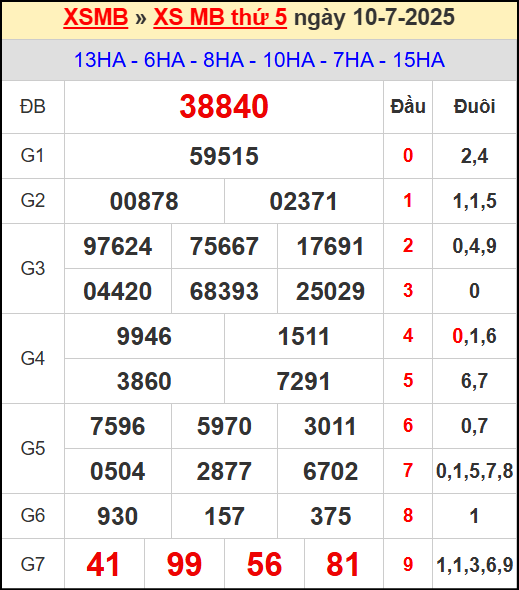Select the G5 number 6702
This screenshot has width=519, height=590.
click(330, 471)
